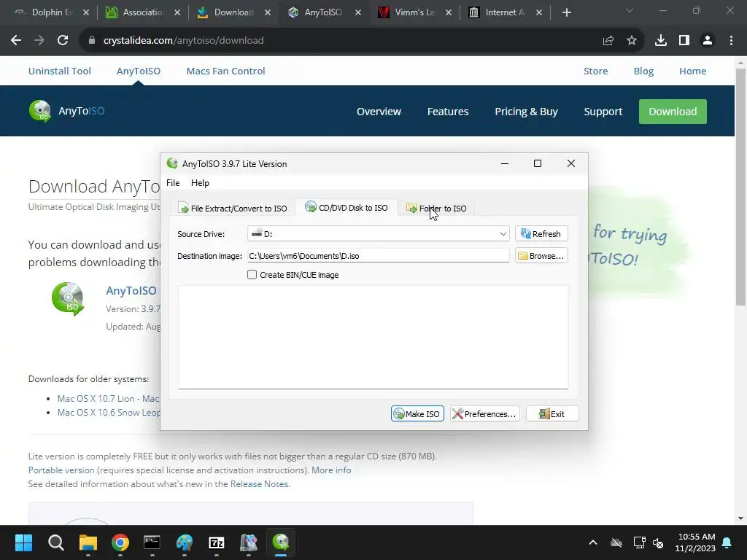
Task: Click the page vertical scrollbar
Action: pyautogui.click(x=740, y=187)
